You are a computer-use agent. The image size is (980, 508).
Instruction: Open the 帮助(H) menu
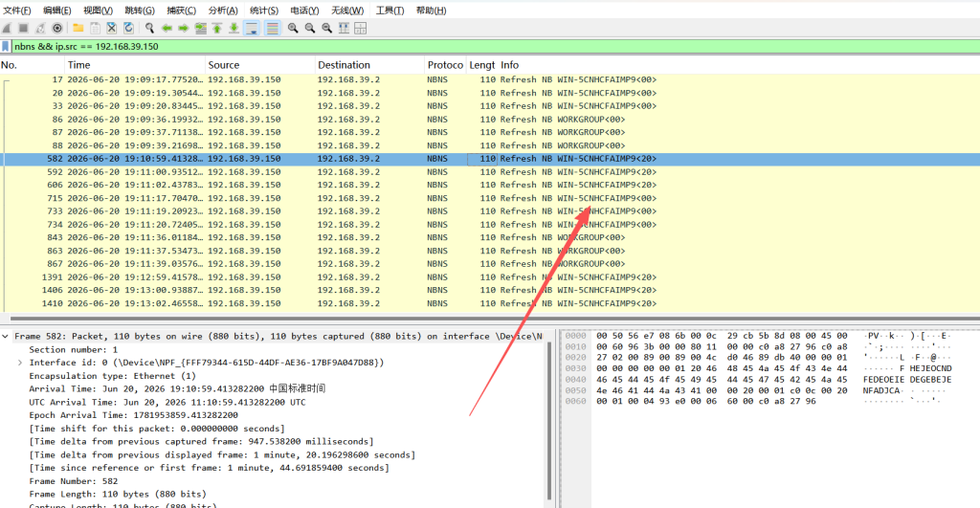pyautogui.click(x=432, y=11)
